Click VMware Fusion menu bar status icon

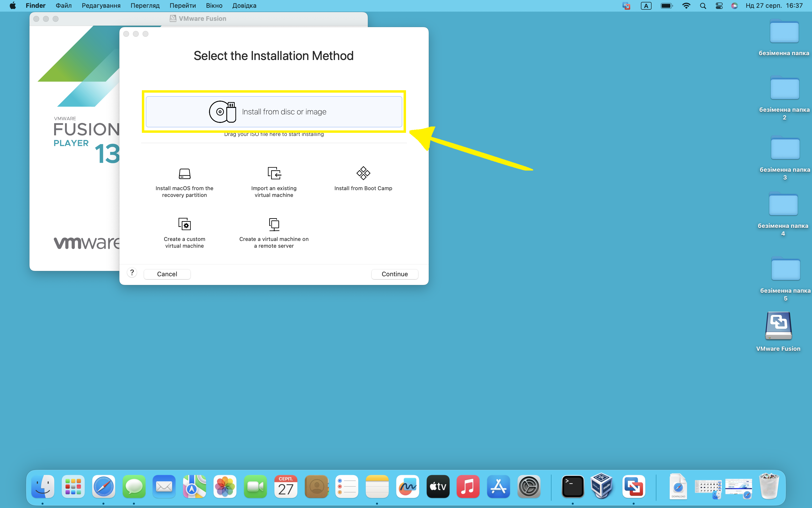(626, 6)
